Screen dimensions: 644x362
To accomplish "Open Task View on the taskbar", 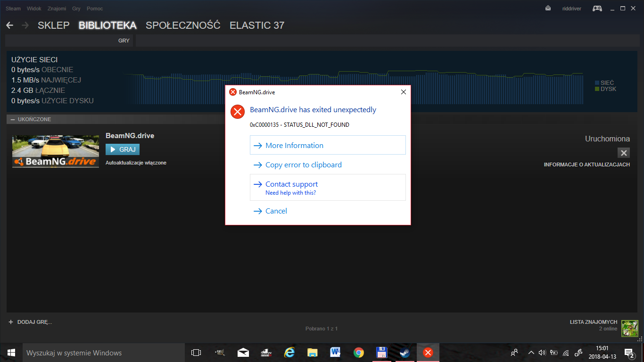I will point(196,353).
